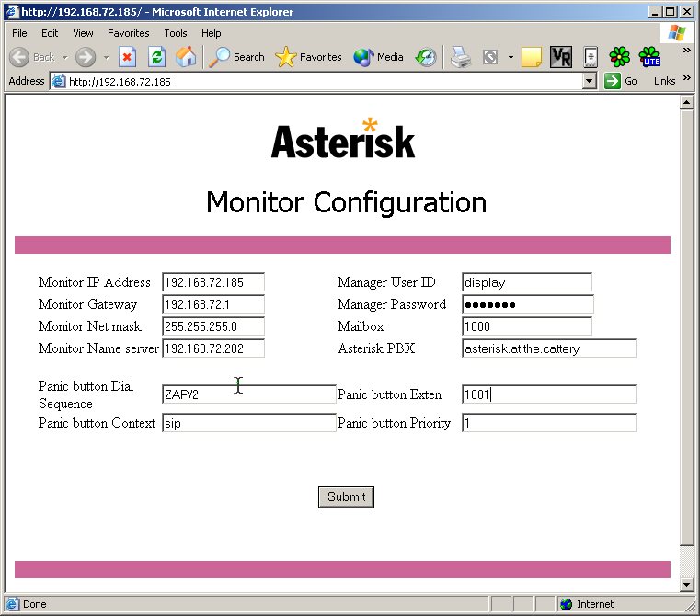
Task: Click the Asterisk logo image
Action: (343, 139)
